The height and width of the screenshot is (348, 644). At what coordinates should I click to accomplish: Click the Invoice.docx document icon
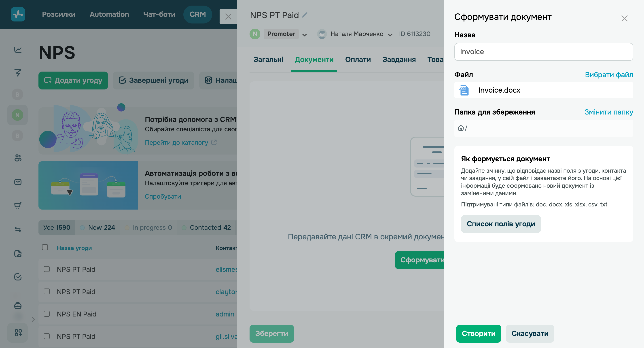(x=464, y=90)
